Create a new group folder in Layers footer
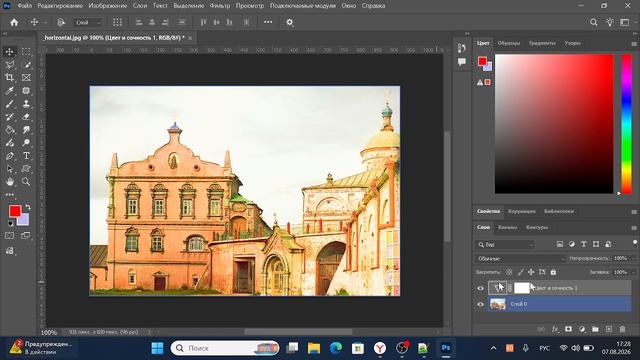The height and width of the screenshot is (360, 640). [x=595, y=329]
